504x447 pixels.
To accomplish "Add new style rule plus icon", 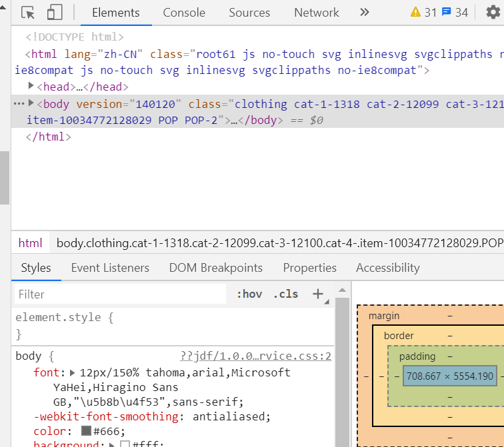I will [318, 294].
